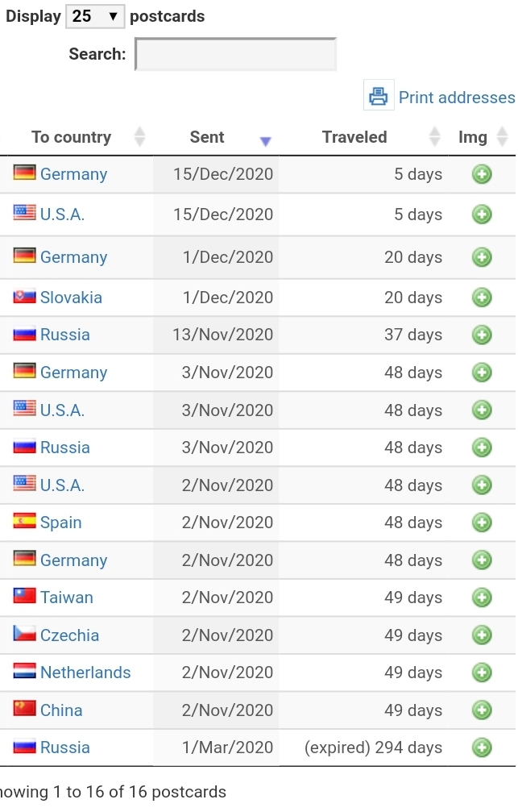Click green plus icon in Czechia row

pos(481,635)
